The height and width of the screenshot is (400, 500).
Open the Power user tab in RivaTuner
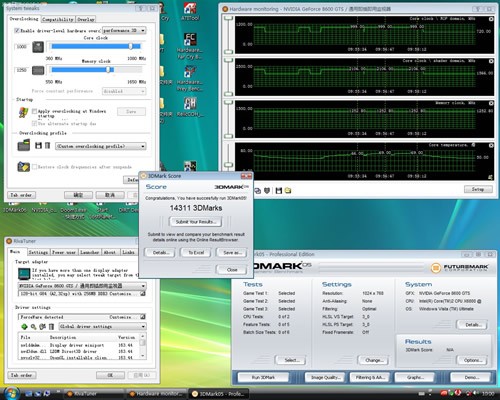64,252
